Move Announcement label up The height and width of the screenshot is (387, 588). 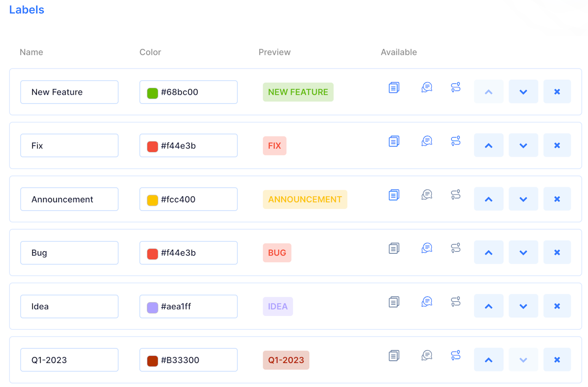pos(489,199)
